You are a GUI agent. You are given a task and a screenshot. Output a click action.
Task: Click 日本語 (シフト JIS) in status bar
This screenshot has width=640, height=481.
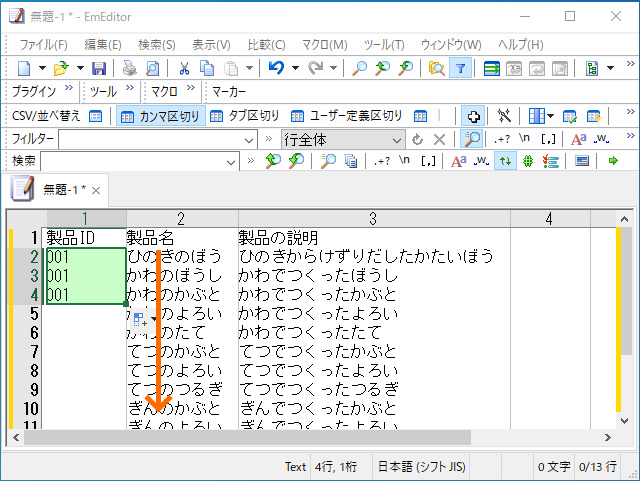[421, 466]
